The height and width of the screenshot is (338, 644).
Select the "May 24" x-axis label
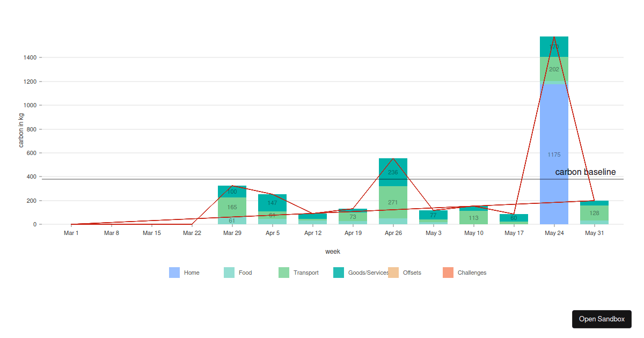pos(554,233)
